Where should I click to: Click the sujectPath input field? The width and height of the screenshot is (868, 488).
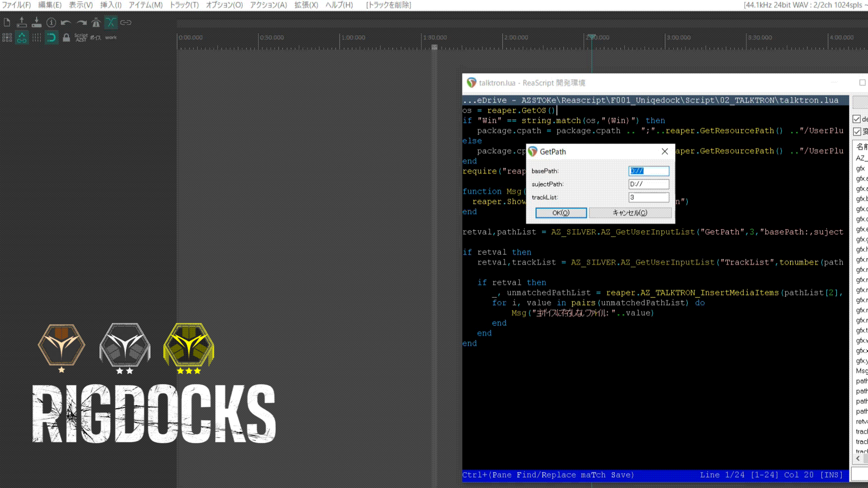649,184
